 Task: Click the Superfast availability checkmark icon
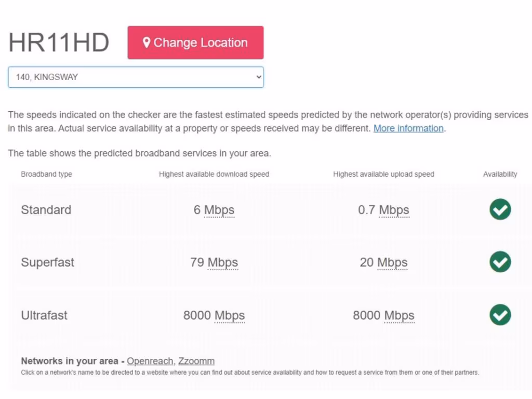500,262
